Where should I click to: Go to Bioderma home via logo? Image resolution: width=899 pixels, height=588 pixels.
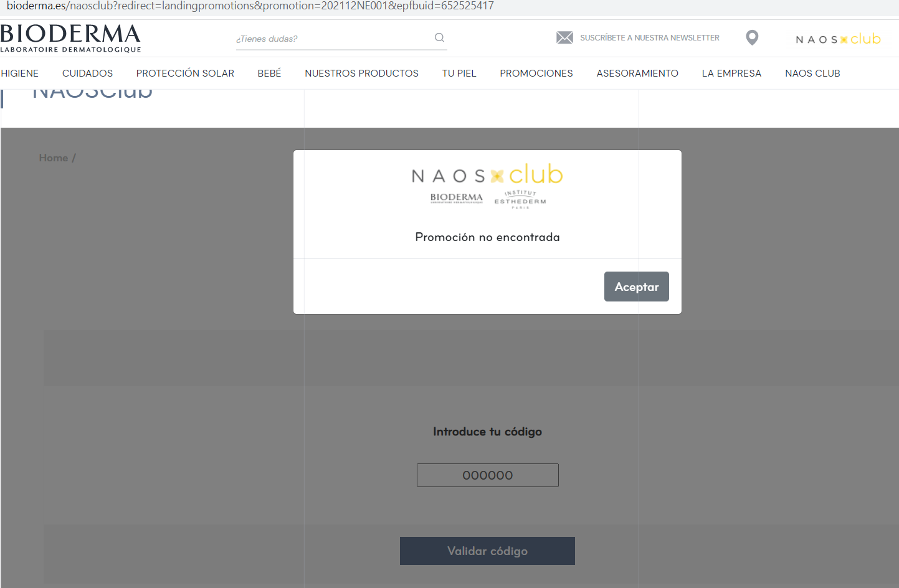click(x=70, y=38)
